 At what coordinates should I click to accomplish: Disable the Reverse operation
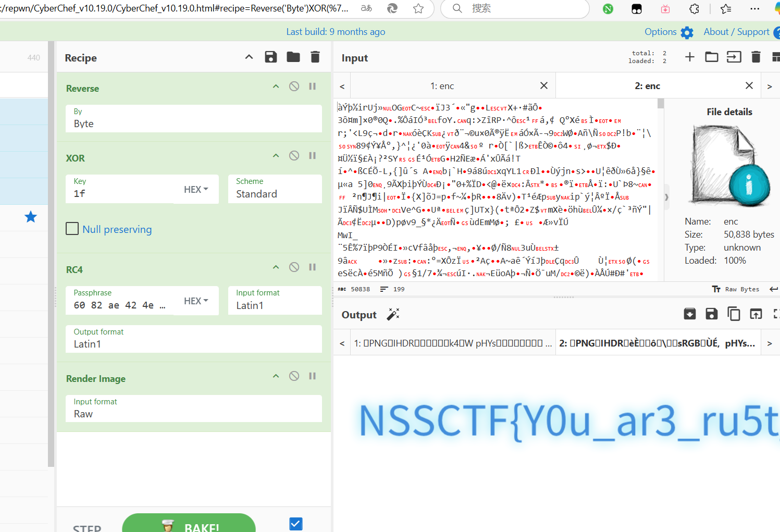pos(294,86)
